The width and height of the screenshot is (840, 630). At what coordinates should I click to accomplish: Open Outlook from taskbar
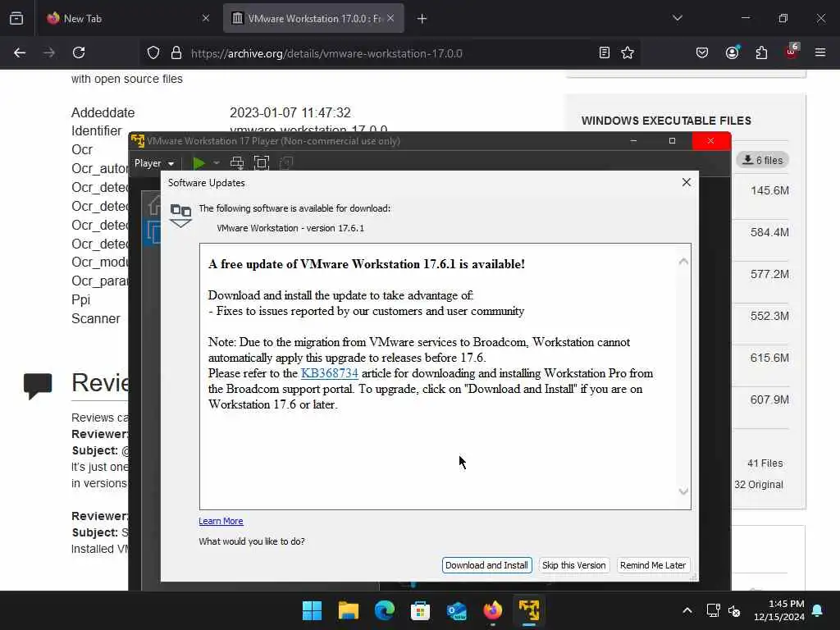456,610
